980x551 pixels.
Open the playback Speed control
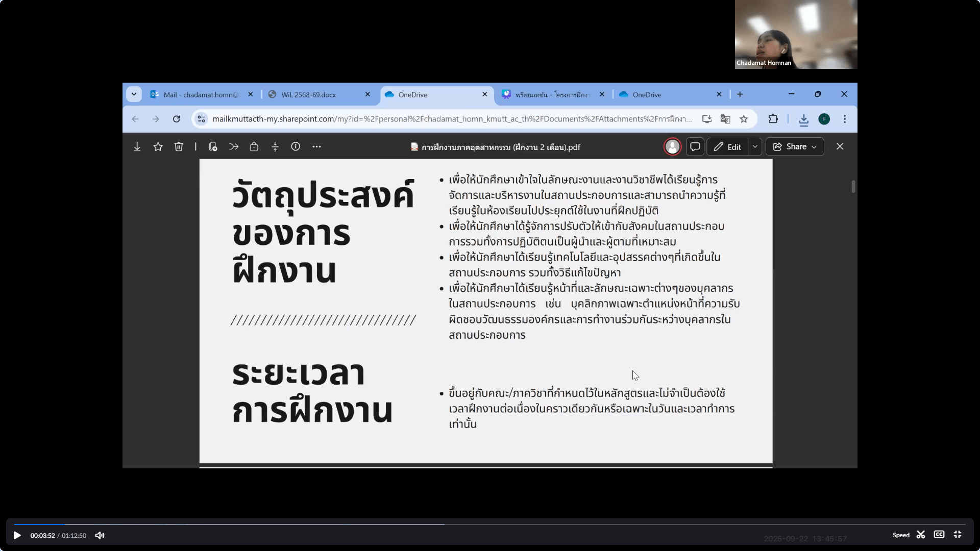tap(901, 535)
